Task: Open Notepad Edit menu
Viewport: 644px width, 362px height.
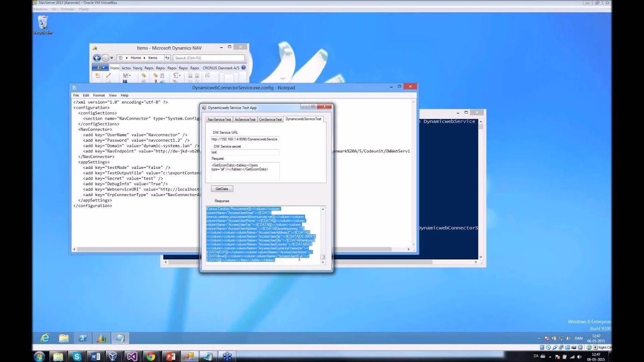Action: [x=86, y=95]
